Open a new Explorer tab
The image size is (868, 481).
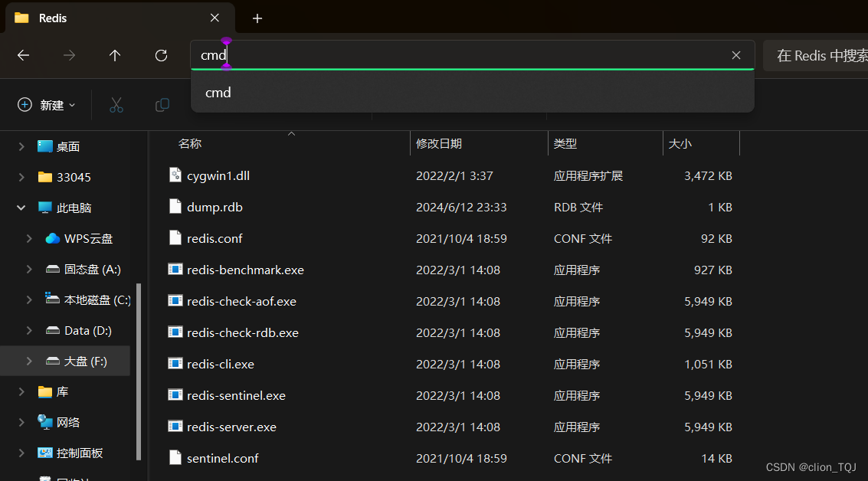pos(257,18)
